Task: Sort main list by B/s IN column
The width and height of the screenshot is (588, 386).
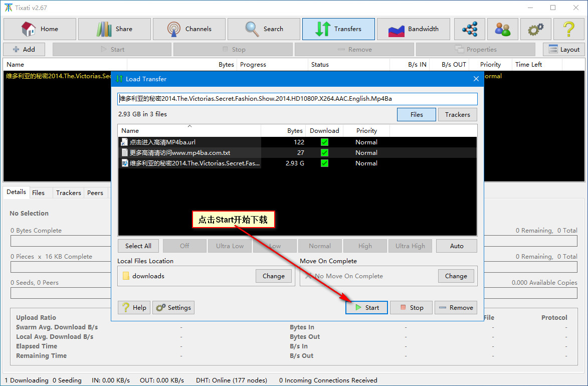Action: click(x=410, y=65)
